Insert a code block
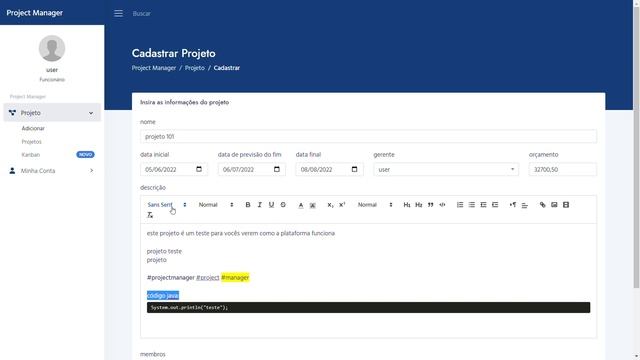Viewport: 640px width, 360px height. click(442, 205)
